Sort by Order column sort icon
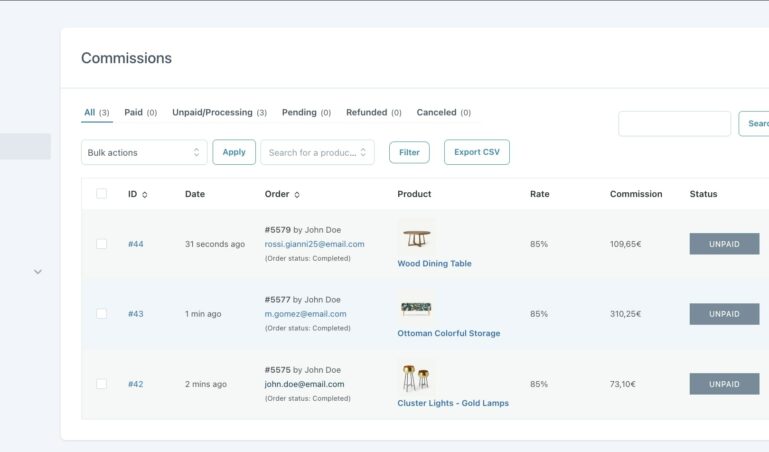Image resolution: width=769 pixels, height=452 pixels. [297, 194]
